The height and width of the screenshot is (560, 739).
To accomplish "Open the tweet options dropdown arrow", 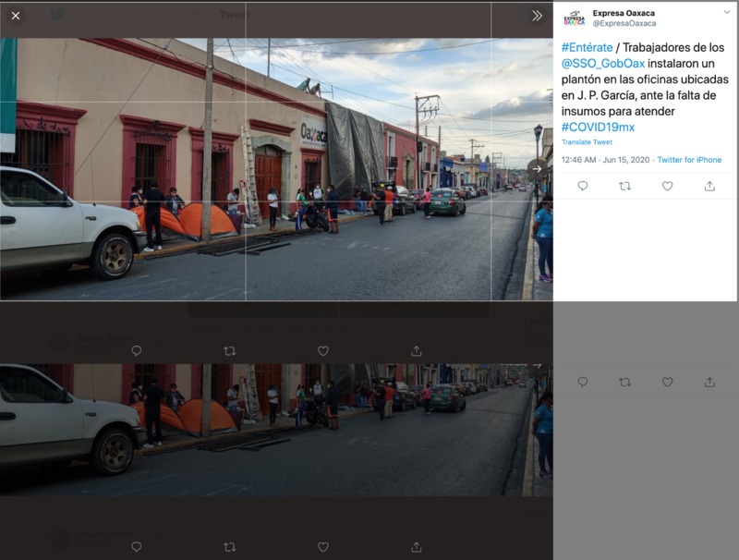I will (726, 13).
